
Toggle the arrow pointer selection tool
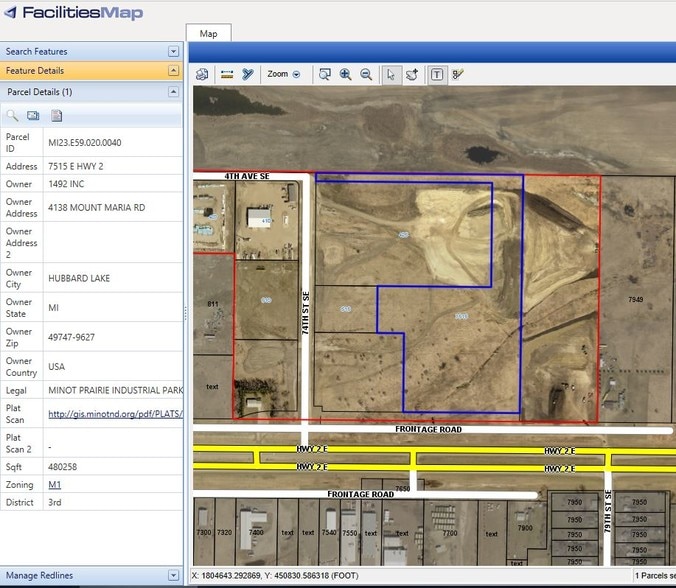(391, 74)
